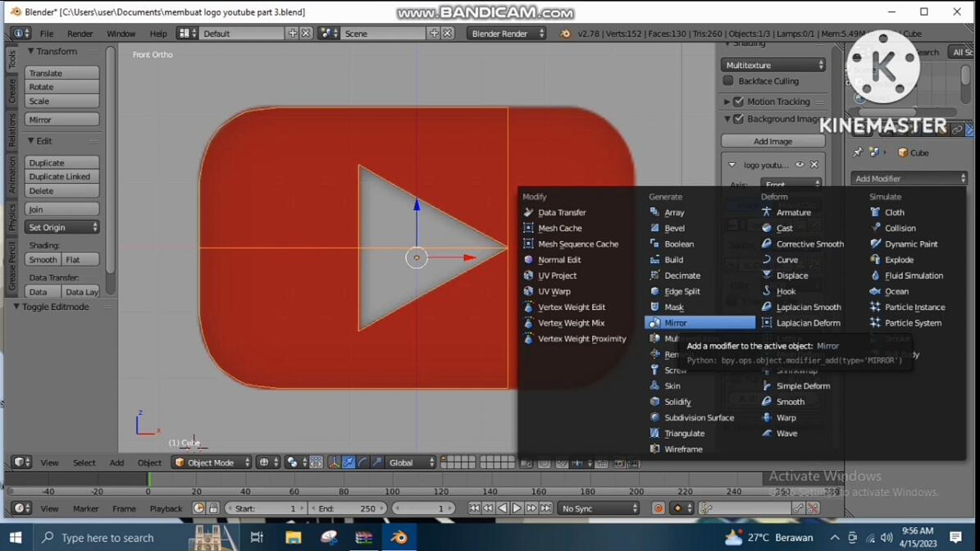Click the Vertex Weight Edit icon
Image resolution: width=980 pixels, height=551 pixels.
coord(529,307)
